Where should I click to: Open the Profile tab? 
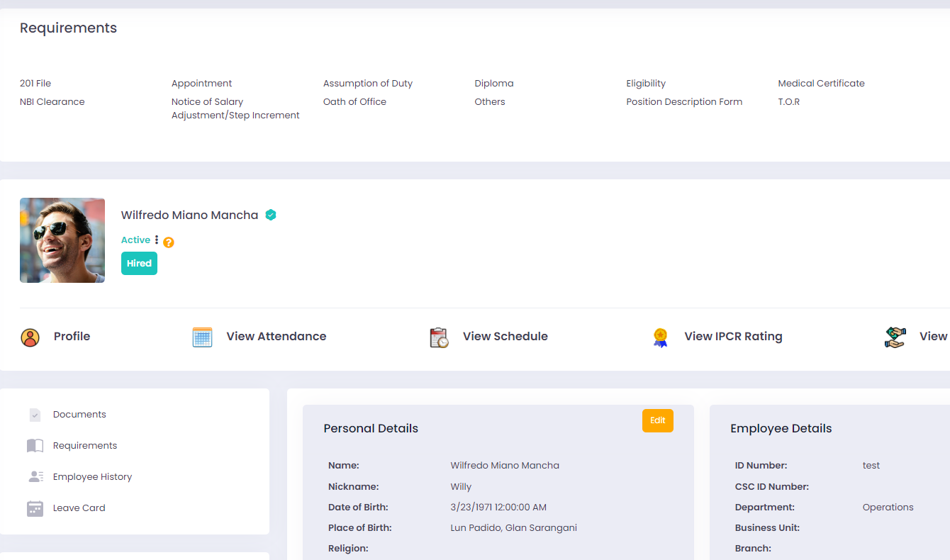[72, 337]
